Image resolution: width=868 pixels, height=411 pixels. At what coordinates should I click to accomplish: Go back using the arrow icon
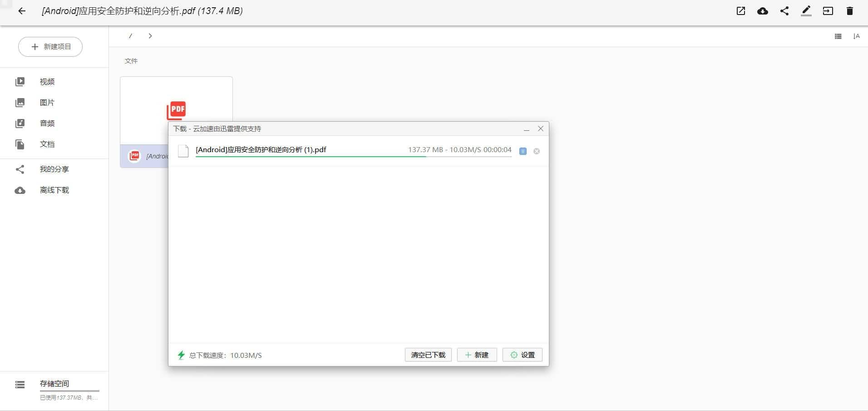point(22,11)
